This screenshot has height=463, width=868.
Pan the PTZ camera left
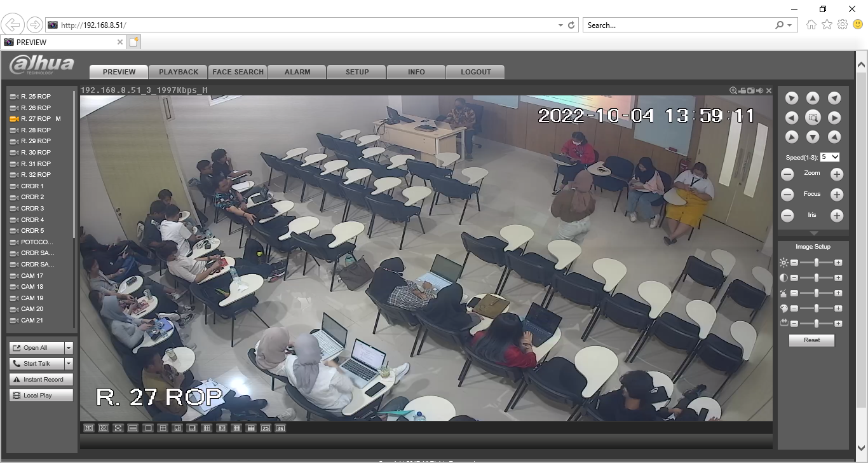click(x=791, y=118)
